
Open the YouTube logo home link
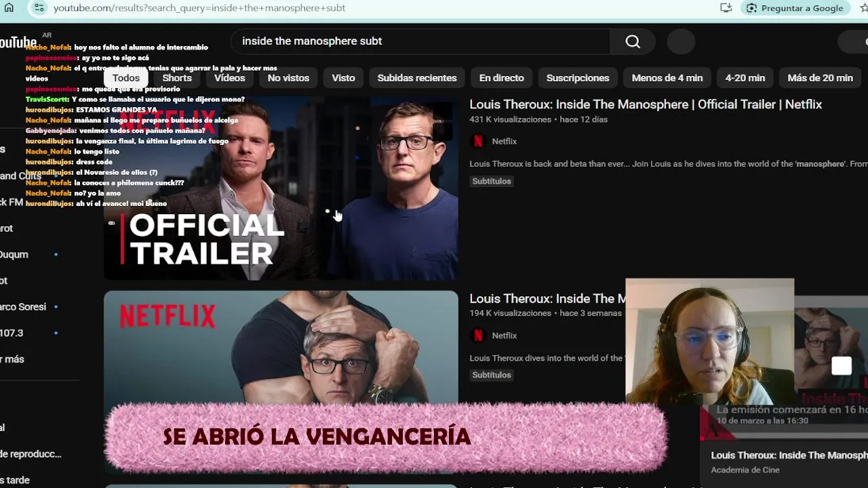coord(18,43)
